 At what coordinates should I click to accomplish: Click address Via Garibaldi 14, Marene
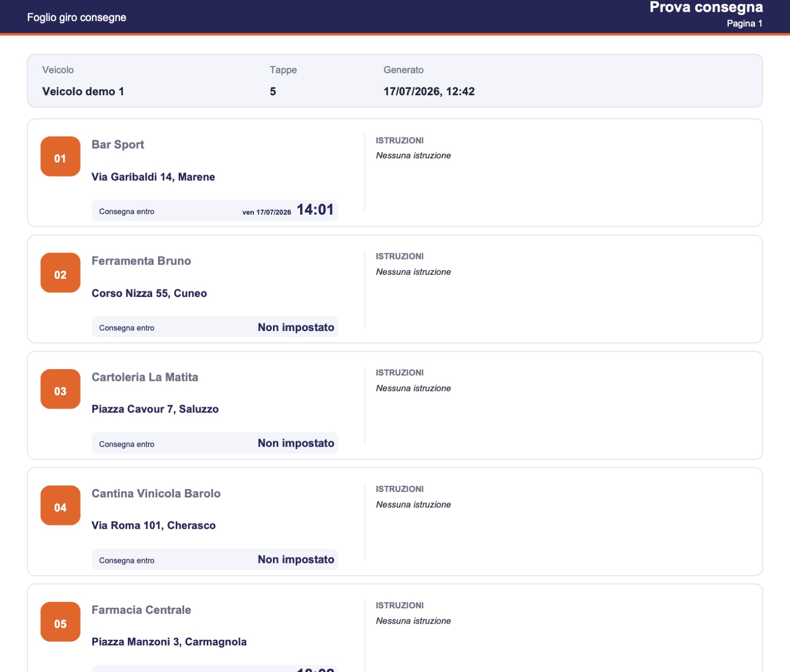tap(153, 177)
